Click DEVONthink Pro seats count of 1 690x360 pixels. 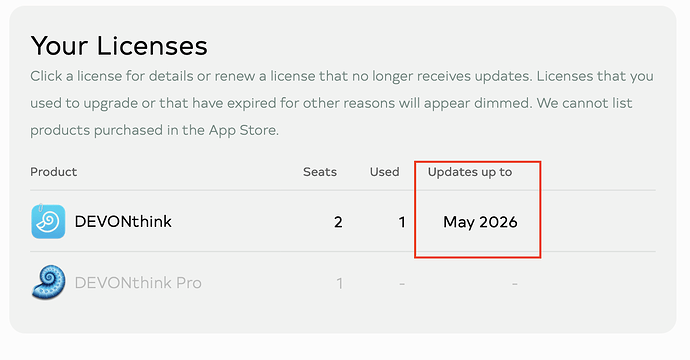pos(339,283)
